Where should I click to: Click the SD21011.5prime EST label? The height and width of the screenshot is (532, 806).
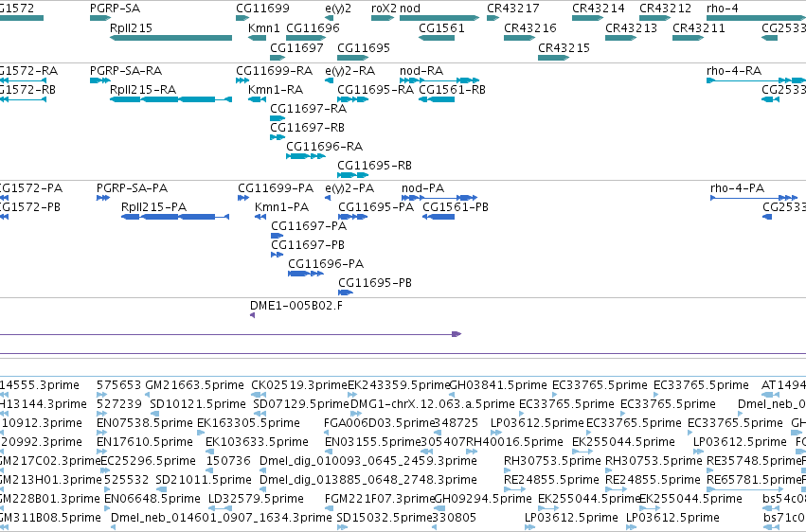[204, 480]
